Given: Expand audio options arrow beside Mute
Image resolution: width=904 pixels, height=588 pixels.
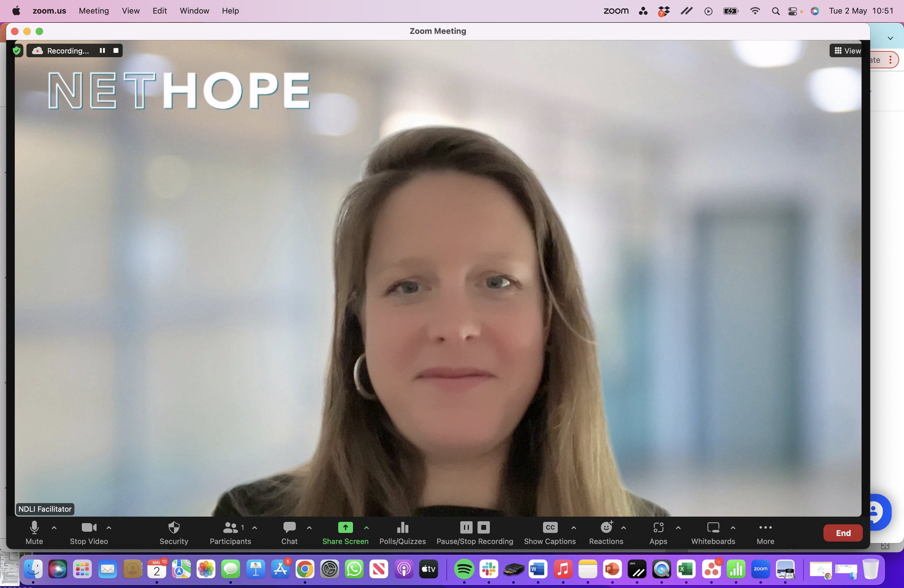Looking at the screenshot, I should pyautogui.click(x=54, y=528).
